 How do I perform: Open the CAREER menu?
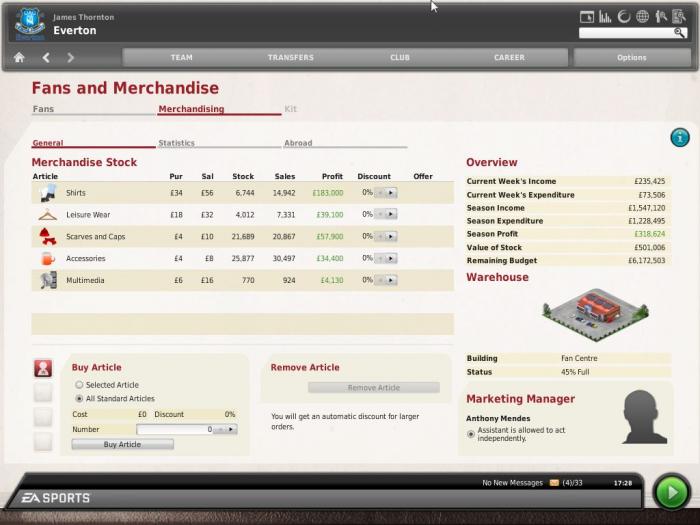(x=509, y=57)
